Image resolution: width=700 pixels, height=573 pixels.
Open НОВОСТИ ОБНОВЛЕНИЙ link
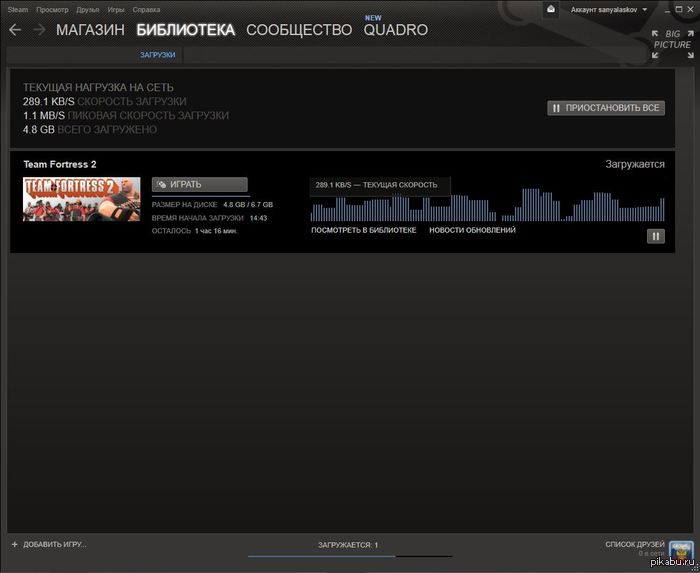(x=472, y=230)
